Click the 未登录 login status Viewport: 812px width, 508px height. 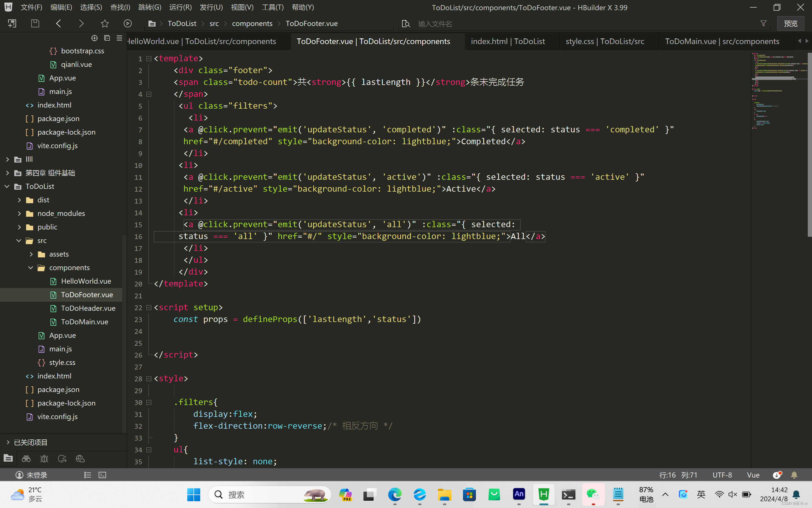point(32,475)
